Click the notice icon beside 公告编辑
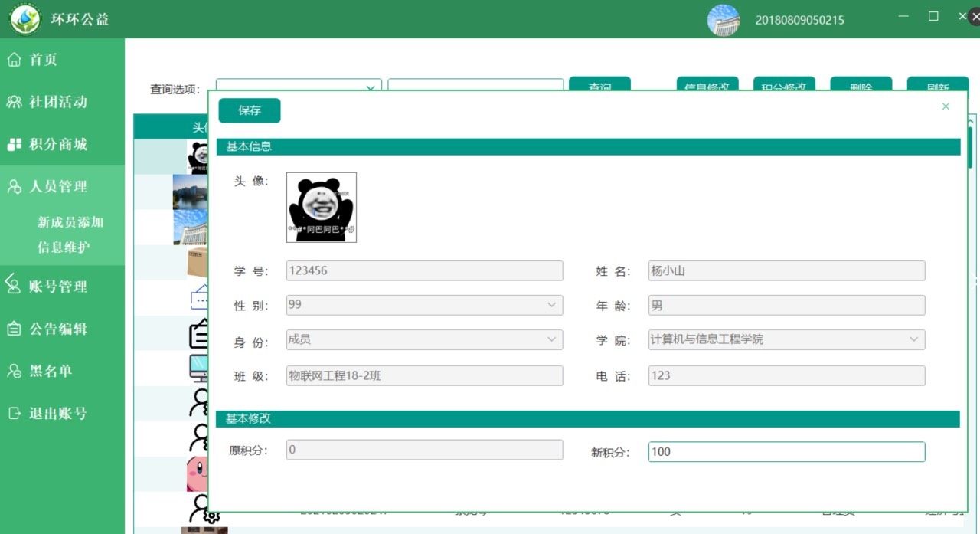This screenshot has height=534, width=980. [14, 329]
